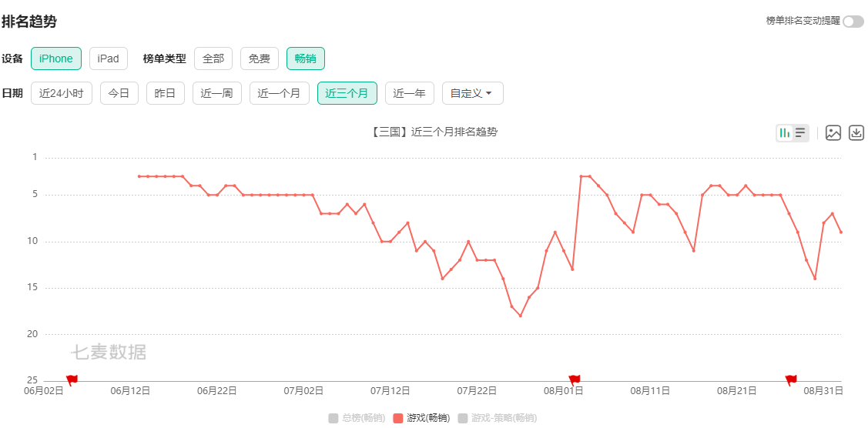This screenshot has height=428, width=868.
Task: Click red flag marker near 08月31日
Action: [791, 380]
